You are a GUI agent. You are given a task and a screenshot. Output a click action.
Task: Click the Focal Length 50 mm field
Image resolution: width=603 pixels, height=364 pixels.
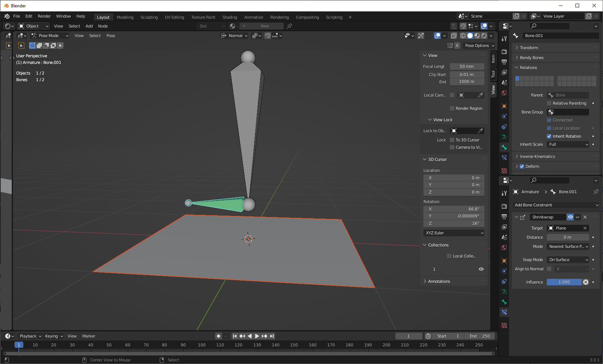click(467, 66)
